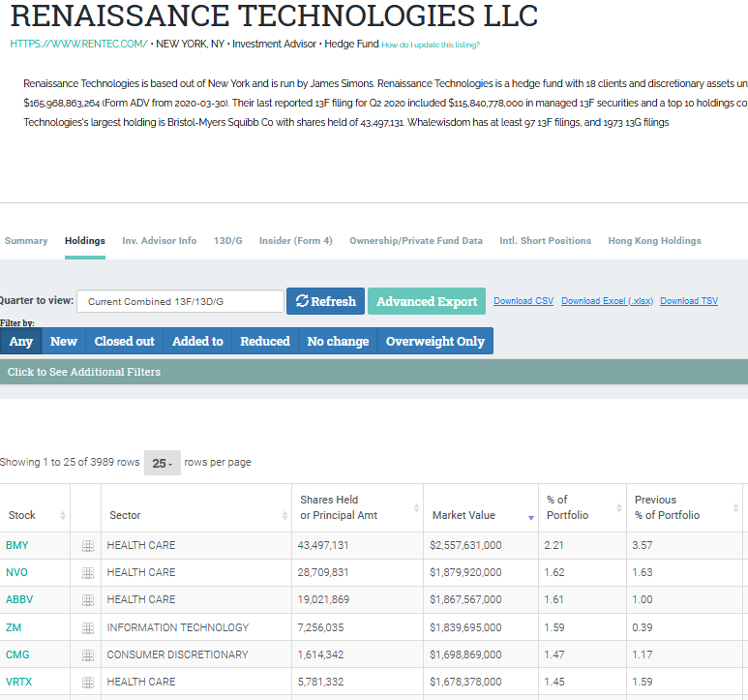This screenshot has width=748, height=700.
Task: Sort by Shares Held or Principal Amt
Action: click(x=357, y=508)
